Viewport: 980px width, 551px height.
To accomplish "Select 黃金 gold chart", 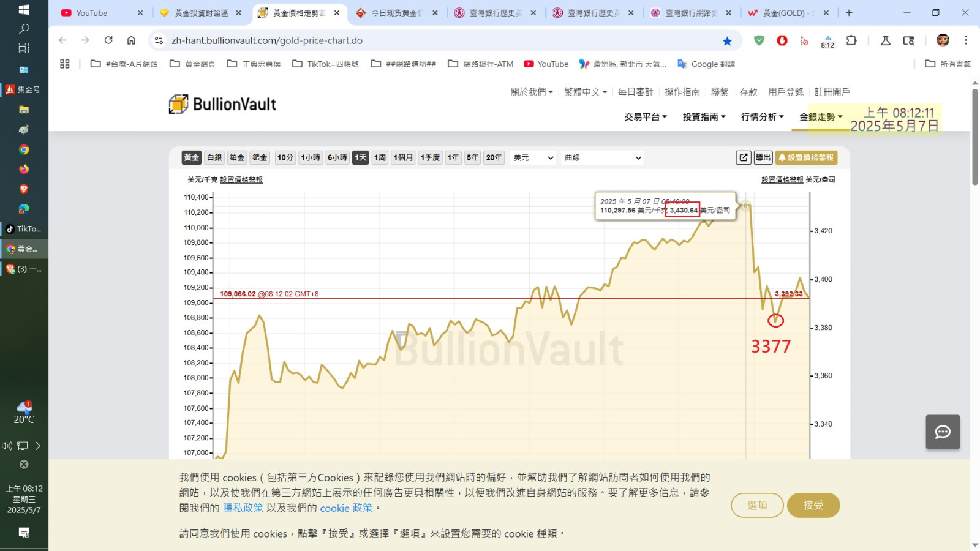I will 192,157.
